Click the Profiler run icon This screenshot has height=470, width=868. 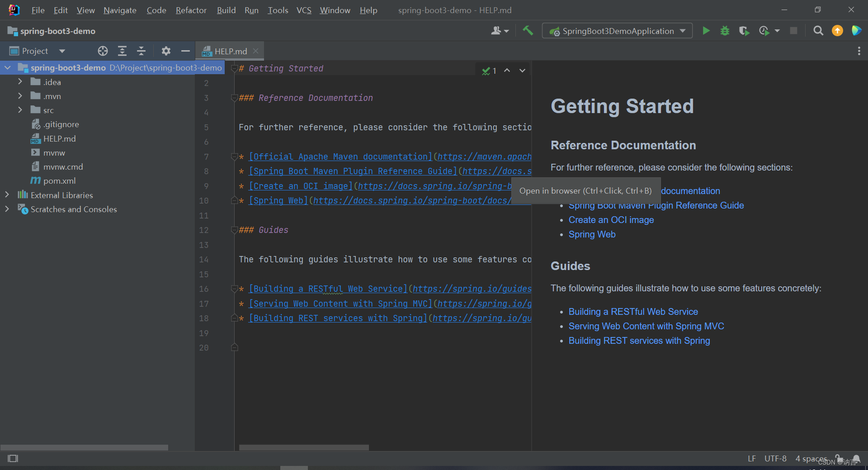[x=764, y=31]
